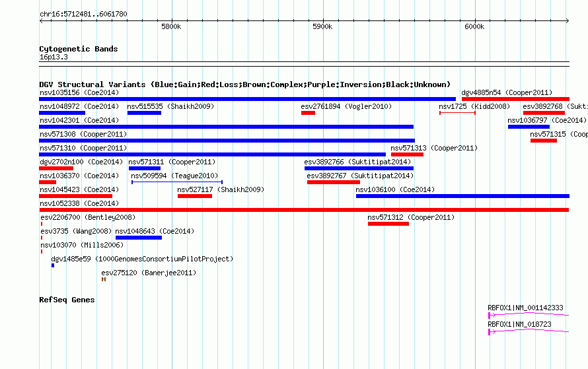Click the nsv571312 red loss bar

tap(388, 224)
